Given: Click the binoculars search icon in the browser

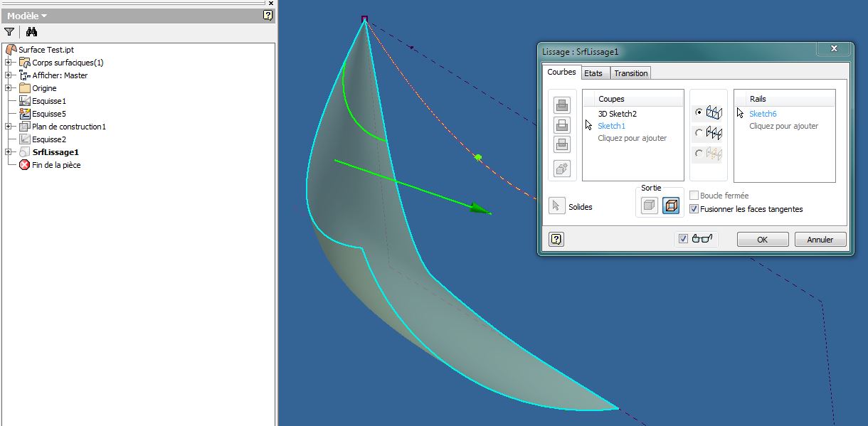Looking at the screenshot, I should tap(31, 31).
